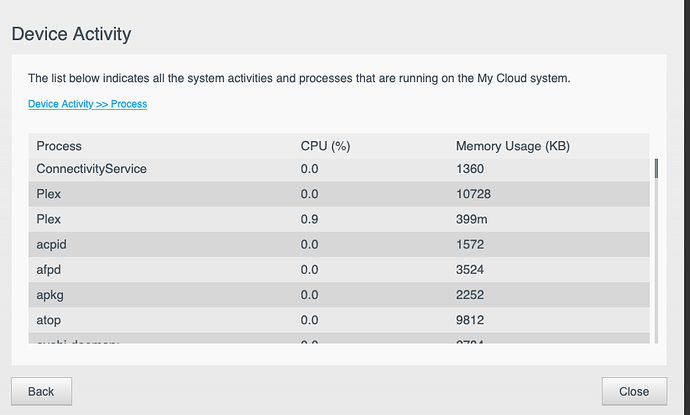Click the Device Activity dialog heading
This screenshot has width=690, height=415.
point(71,34)
